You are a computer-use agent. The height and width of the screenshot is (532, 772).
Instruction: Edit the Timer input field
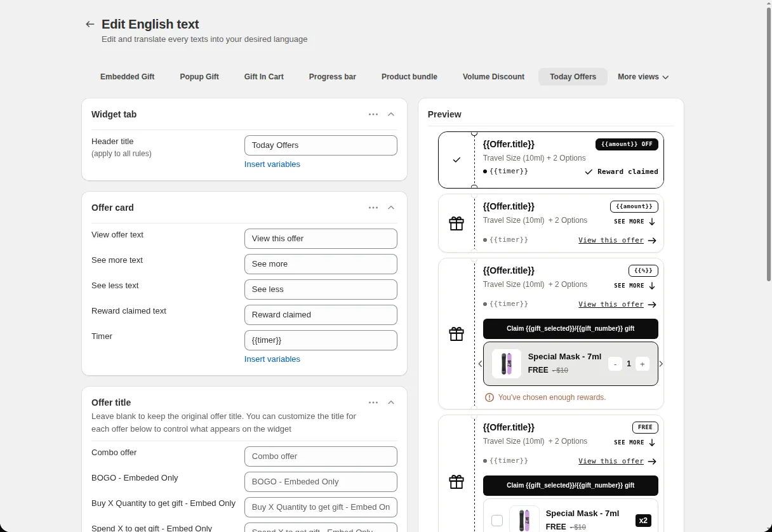[x=321, y=340]
